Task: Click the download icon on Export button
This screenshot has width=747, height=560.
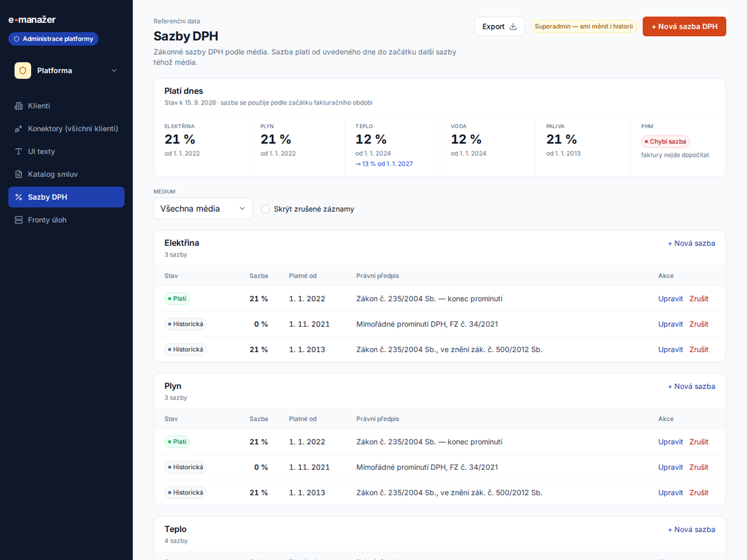Action: 514,27
